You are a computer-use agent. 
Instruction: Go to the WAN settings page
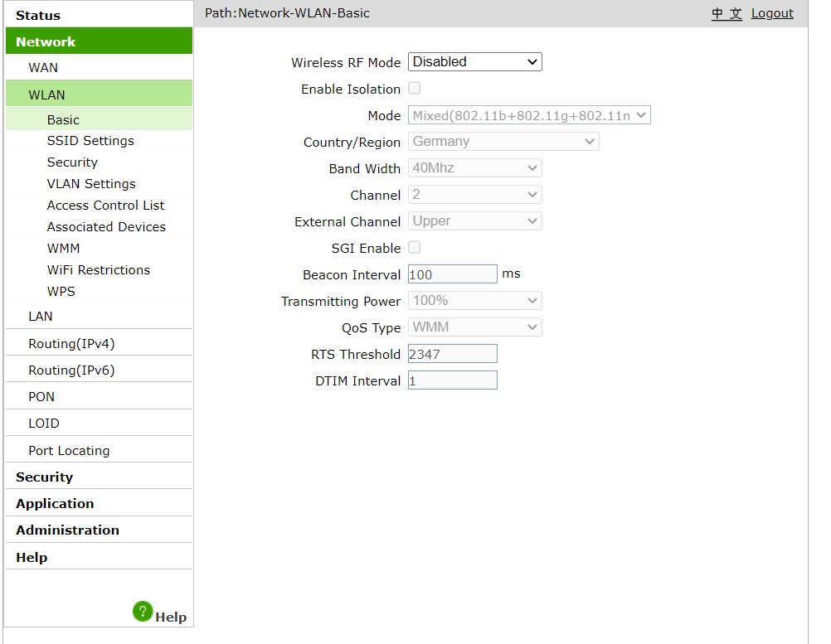click(43, 68)
